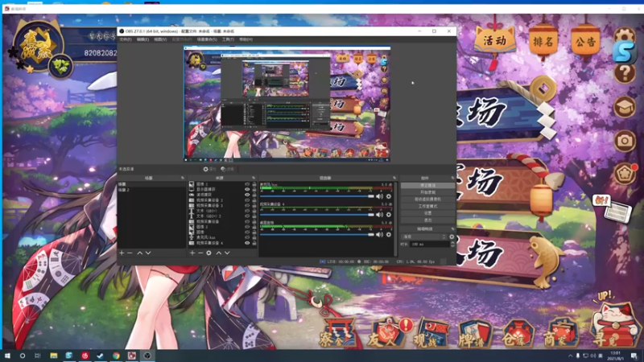Adjust the 视频采集设备 4 volume slider
Screen dimensions: 644x362
[x=317, y=215]
